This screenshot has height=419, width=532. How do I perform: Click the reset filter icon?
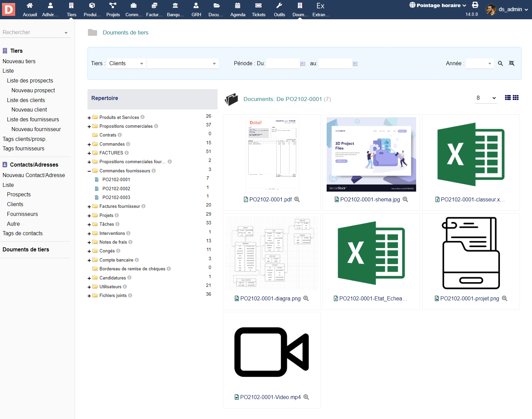pyautogui.click(x=511, y=64)
